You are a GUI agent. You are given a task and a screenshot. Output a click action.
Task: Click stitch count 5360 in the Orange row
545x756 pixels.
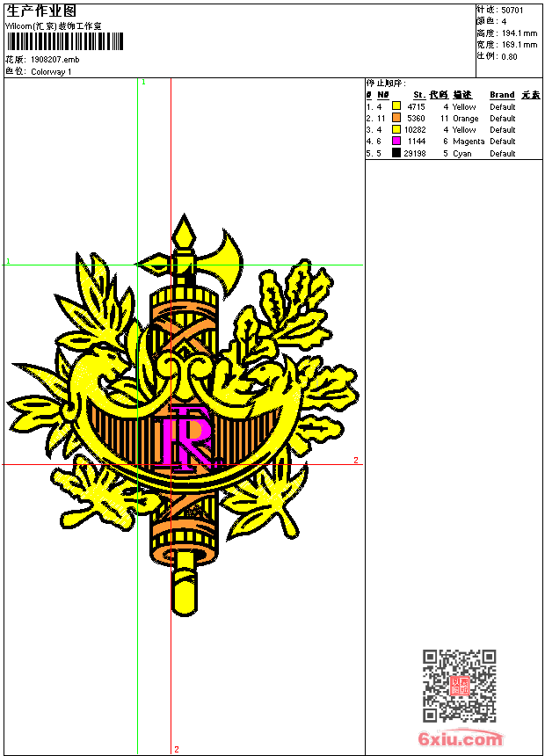tap(417, 118)
